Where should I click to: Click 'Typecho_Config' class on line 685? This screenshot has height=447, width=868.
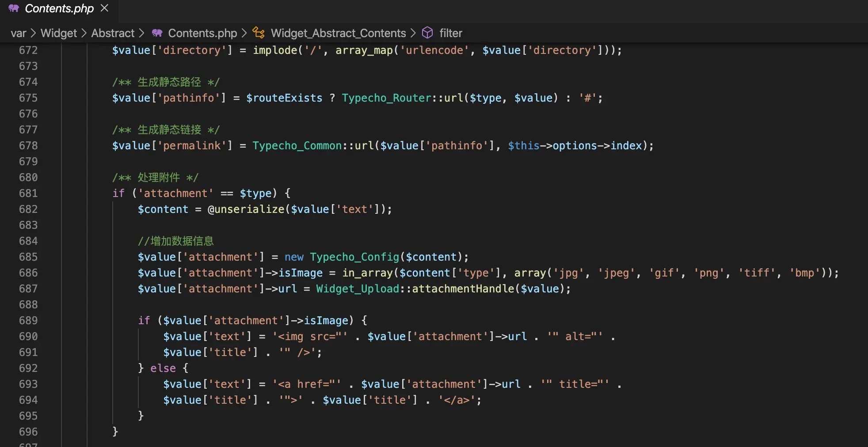click(354, 257)
